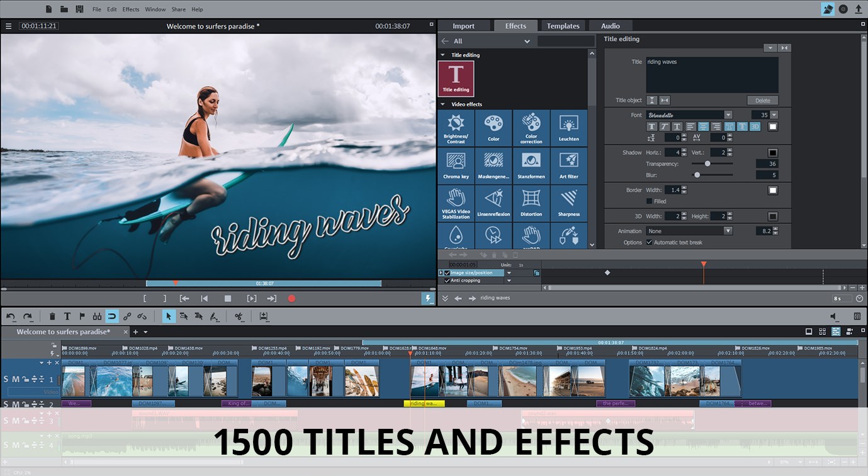
Task: Select the Chroma key effect
Action: (x=456, y=165)
